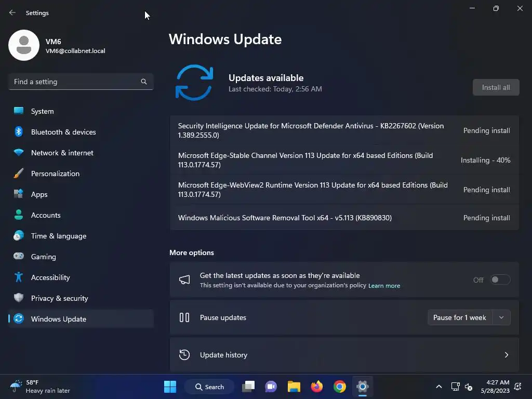Screen dimensions: 532x399
Task: Click the VM6@collabnet.local account email
Action: 75,51
